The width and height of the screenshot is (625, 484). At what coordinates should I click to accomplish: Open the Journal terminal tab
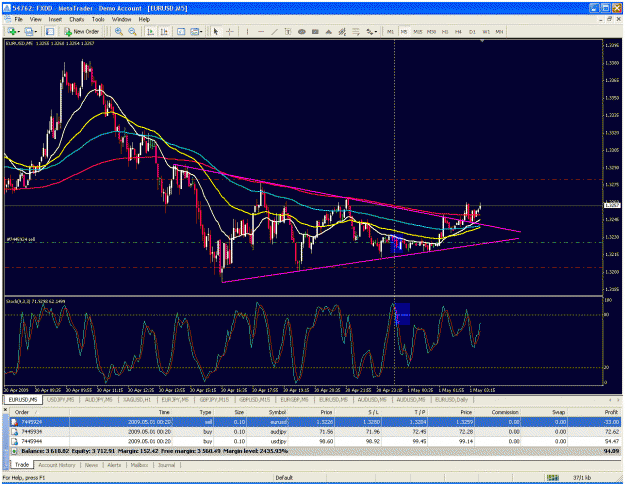[166, 465]
